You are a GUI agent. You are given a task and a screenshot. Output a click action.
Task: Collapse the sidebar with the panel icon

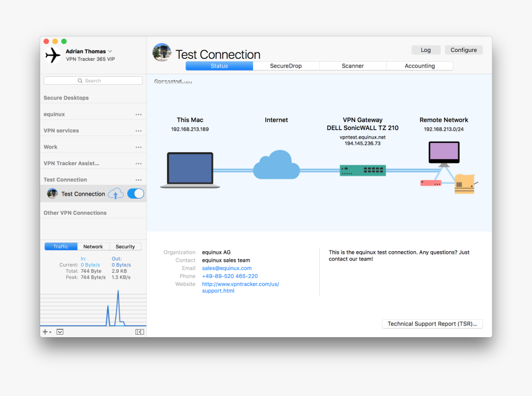tap(139, 332)
